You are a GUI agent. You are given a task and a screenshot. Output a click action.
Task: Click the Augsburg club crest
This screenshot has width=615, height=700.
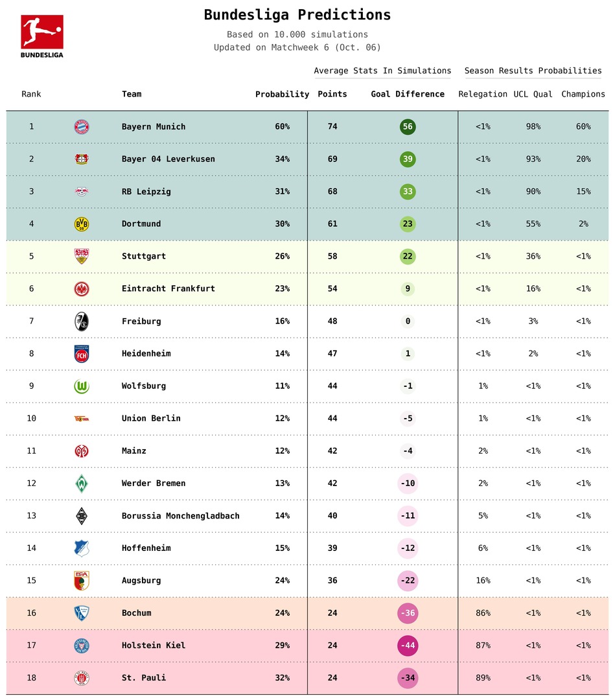(x=82, y=581)
